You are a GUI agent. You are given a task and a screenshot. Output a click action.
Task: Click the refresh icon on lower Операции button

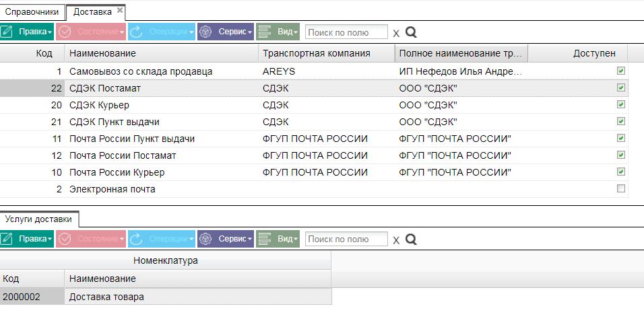point(136,239)
